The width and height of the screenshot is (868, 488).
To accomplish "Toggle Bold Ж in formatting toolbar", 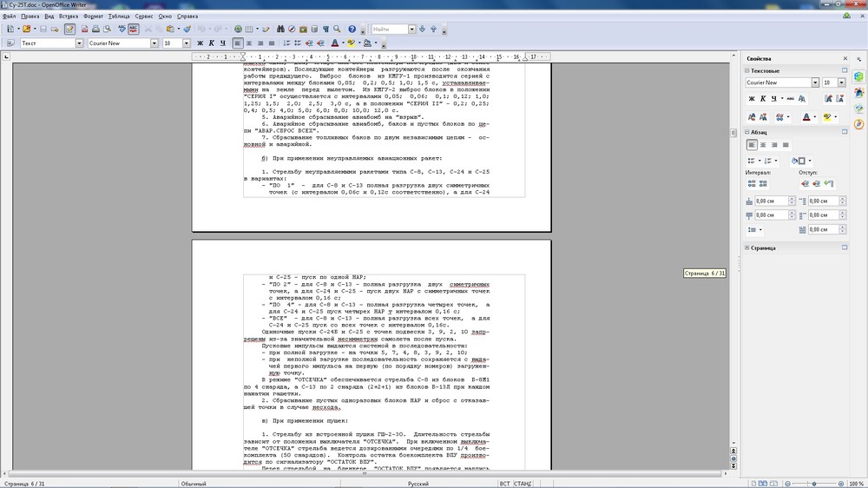I will (x=200, y=43).
